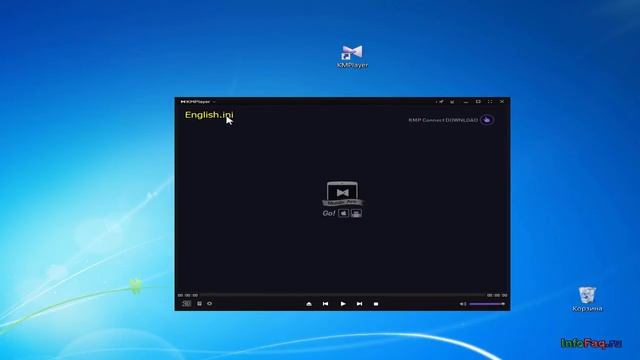
Task: Mute audio with the speaker icon
Action: coord(462,304)
